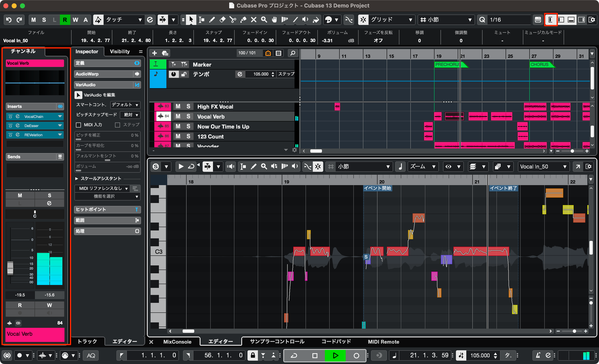Open the スマートコント. デフォルト dropdown
The image size is (599, 364).
tap(125, 105)
